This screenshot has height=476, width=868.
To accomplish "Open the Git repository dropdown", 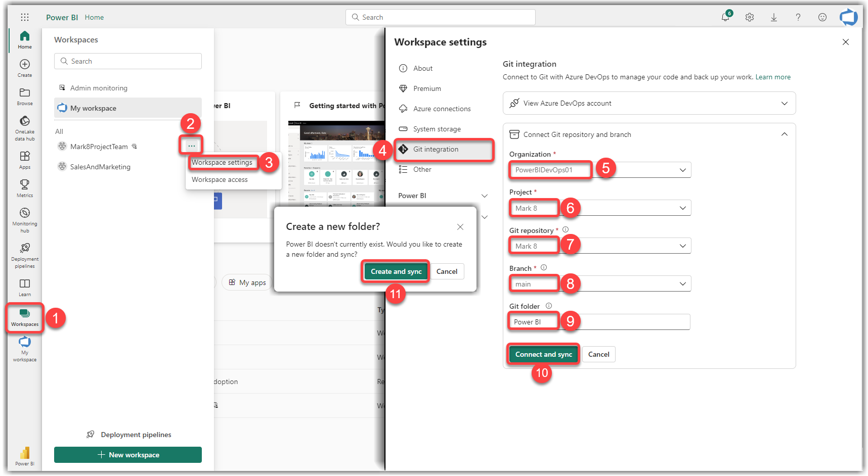I will (600, 246).
